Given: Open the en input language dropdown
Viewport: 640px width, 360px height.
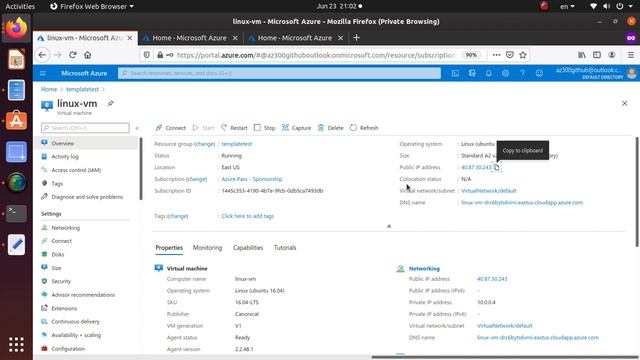Looking at the screenshot, I should click(x=567, y=6).
